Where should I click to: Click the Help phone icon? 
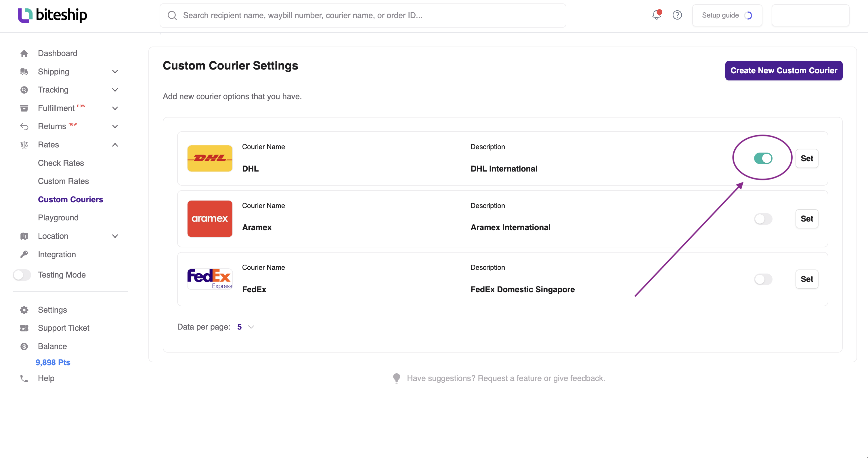pyautogui.click(x=24, y=378)
